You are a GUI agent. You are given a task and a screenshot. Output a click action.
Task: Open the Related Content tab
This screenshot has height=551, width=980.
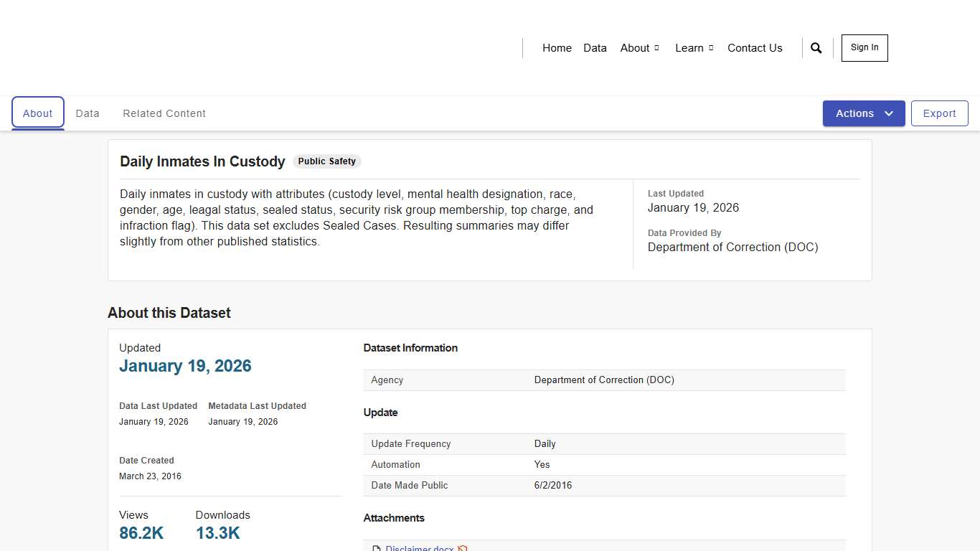164,113
